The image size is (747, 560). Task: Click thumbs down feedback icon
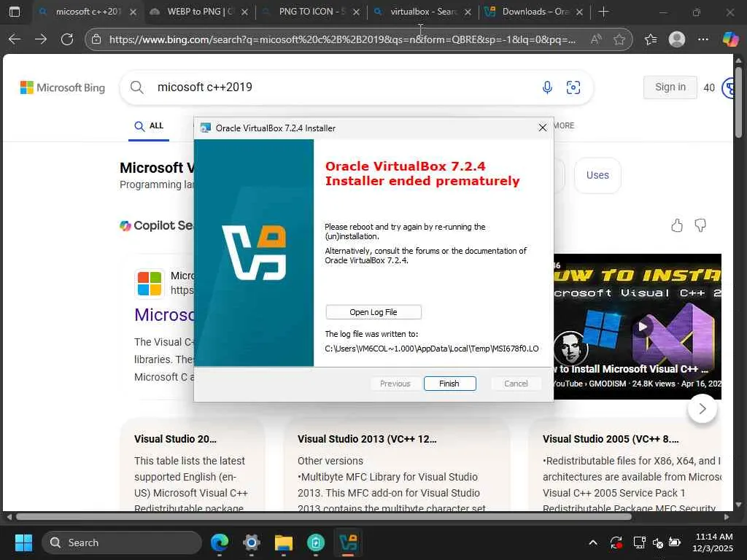click(x=700, y=225)
